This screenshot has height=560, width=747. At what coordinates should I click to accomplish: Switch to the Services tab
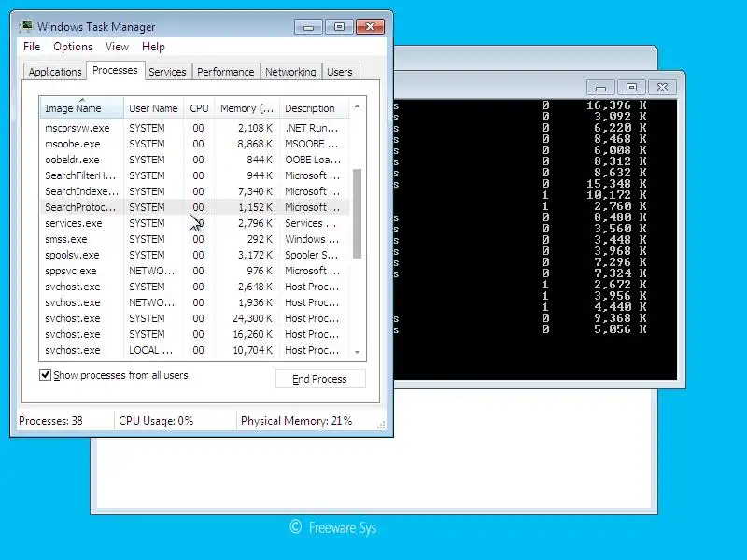point(167,72)
